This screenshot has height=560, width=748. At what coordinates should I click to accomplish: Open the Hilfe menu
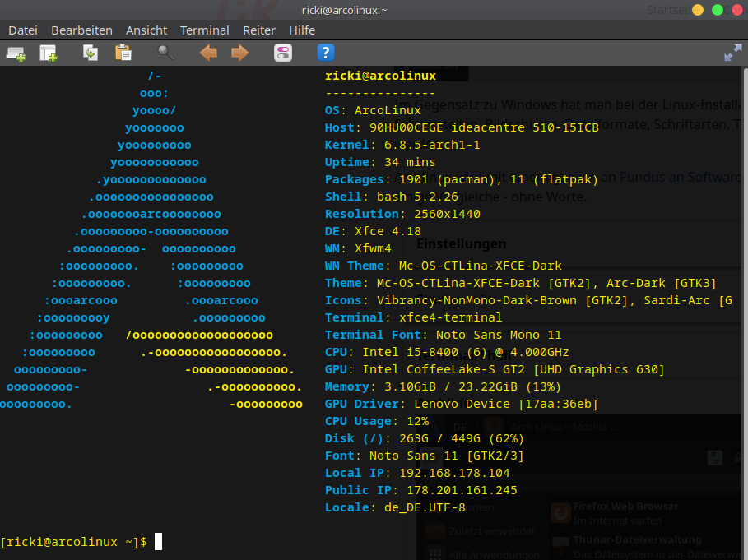(x=302, y=30)
